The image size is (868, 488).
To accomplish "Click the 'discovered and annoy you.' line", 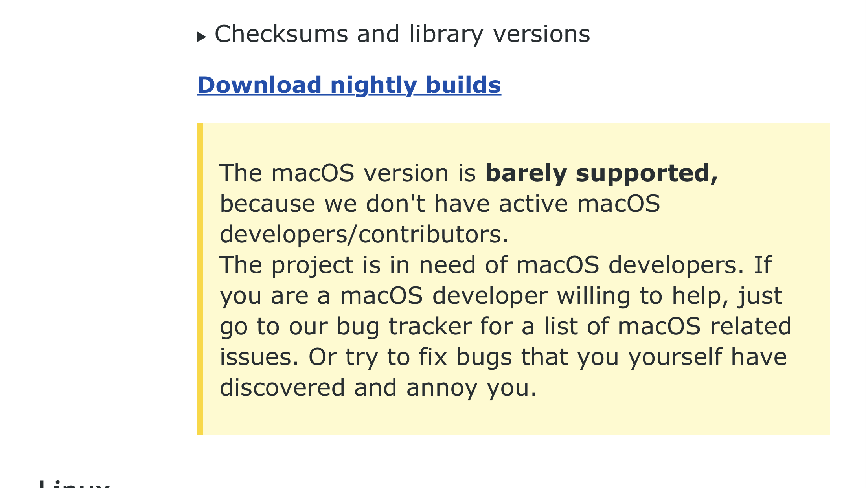I will (x=378, y=388).
